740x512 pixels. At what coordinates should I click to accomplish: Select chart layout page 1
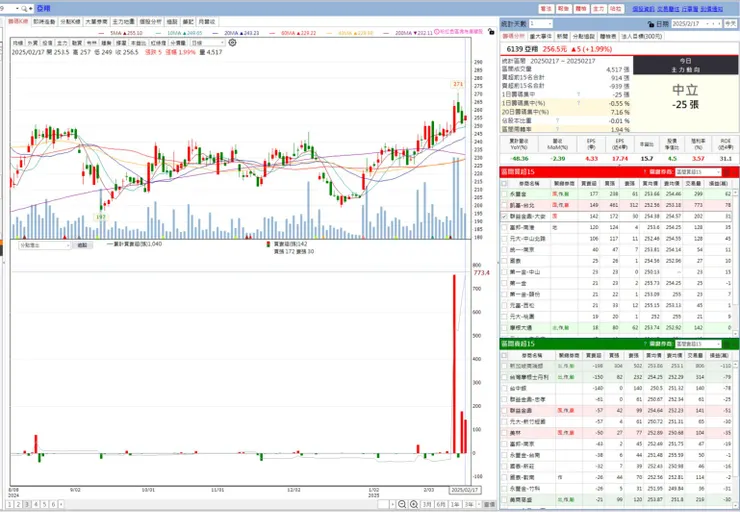click(x=9, y=504)
